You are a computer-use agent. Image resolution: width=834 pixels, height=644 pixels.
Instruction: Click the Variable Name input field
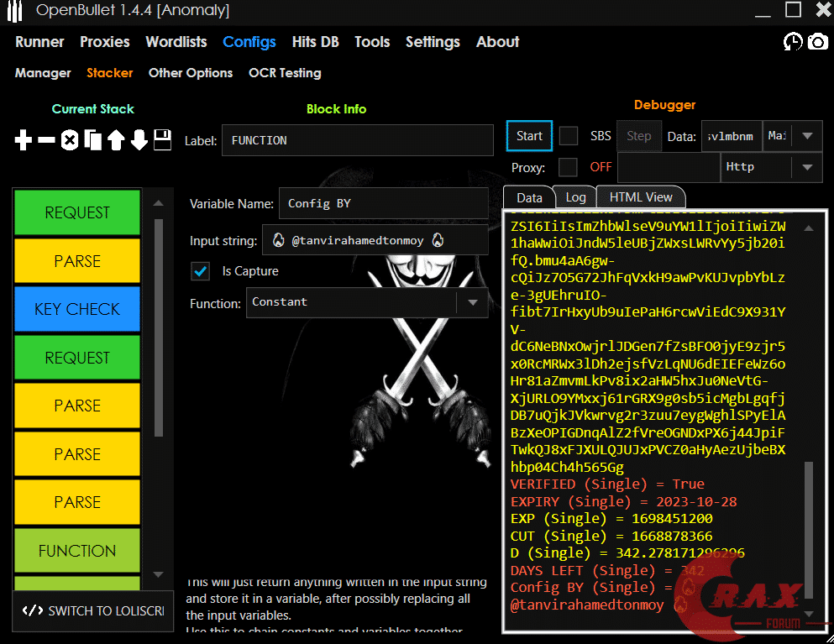383,203
